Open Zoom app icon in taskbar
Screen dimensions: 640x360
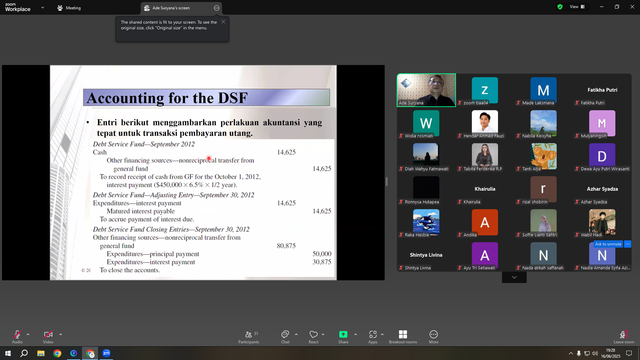click(106, 353)
